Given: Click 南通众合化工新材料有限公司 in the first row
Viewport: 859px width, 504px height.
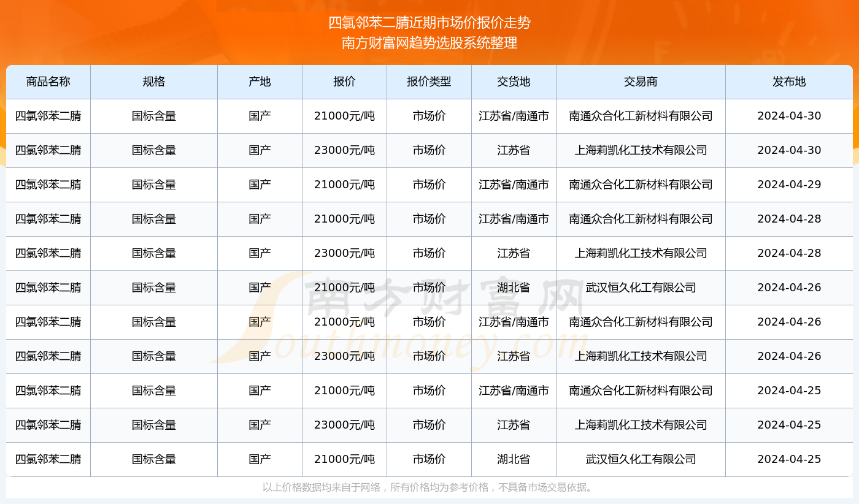Looking at the screenshot, I should [x=641, y=116].
